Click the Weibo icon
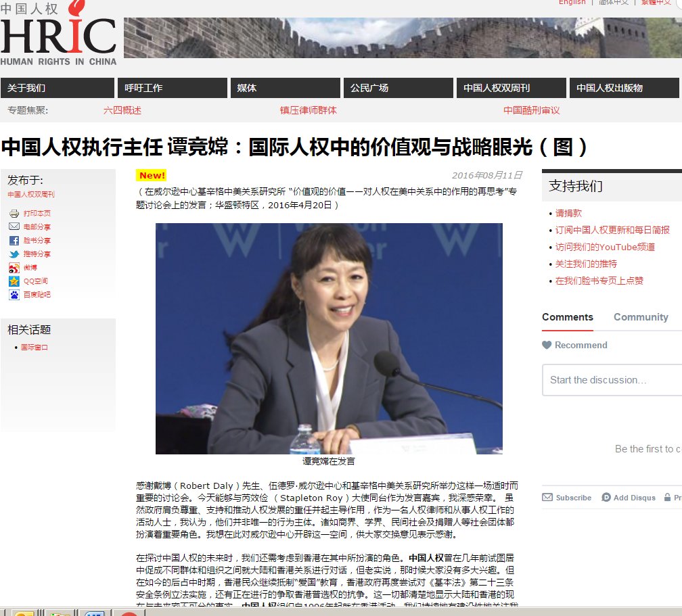The height and width of the screenshot is (616, 682). 14,268
